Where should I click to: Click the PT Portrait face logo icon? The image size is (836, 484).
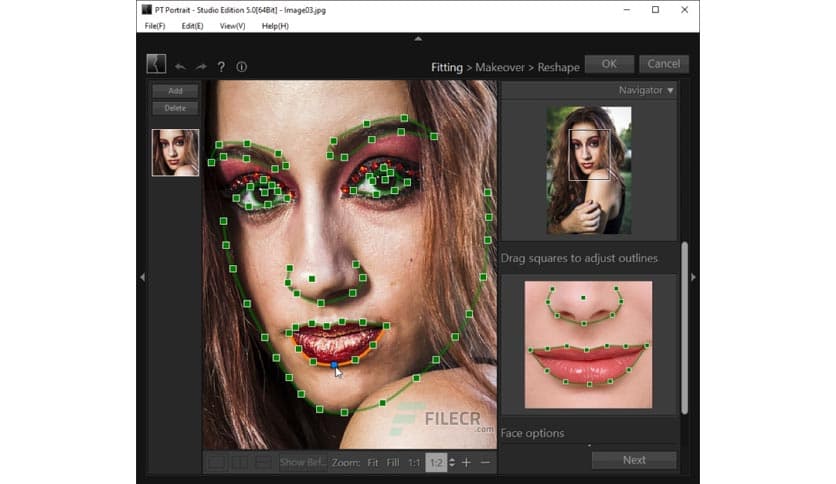pos(156,65)
